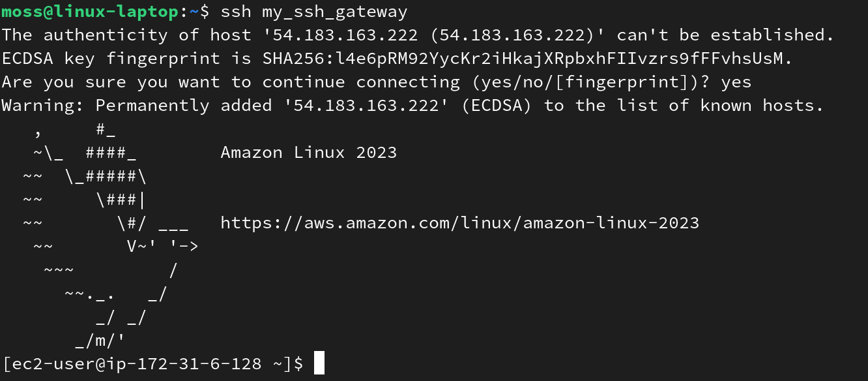Click the "ssh my_ssh_gateway" command text

314,12
